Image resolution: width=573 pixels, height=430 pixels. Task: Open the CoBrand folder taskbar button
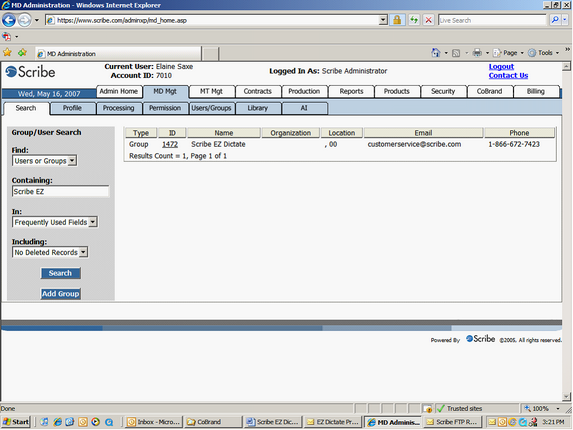(x=213, y=422)
